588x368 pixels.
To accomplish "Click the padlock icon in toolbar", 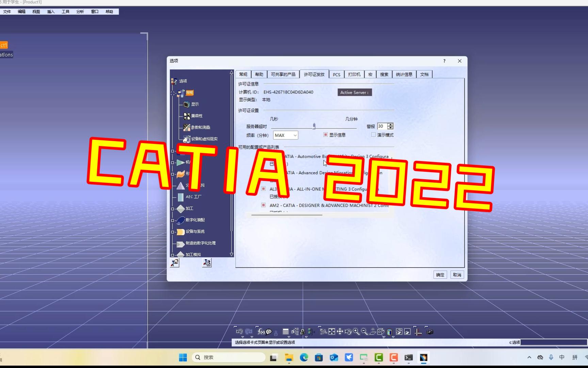I will [302, 332].
